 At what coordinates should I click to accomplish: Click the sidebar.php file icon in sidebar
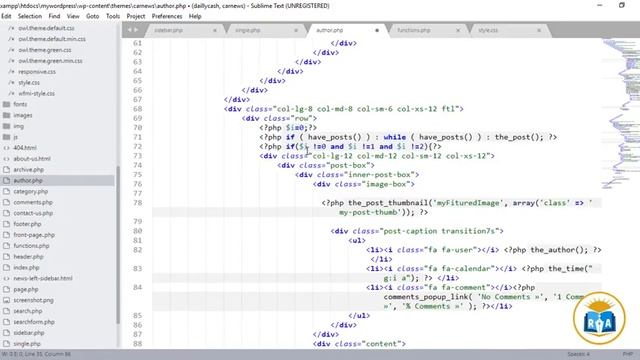pyautogui.click(x=7, y=333)
